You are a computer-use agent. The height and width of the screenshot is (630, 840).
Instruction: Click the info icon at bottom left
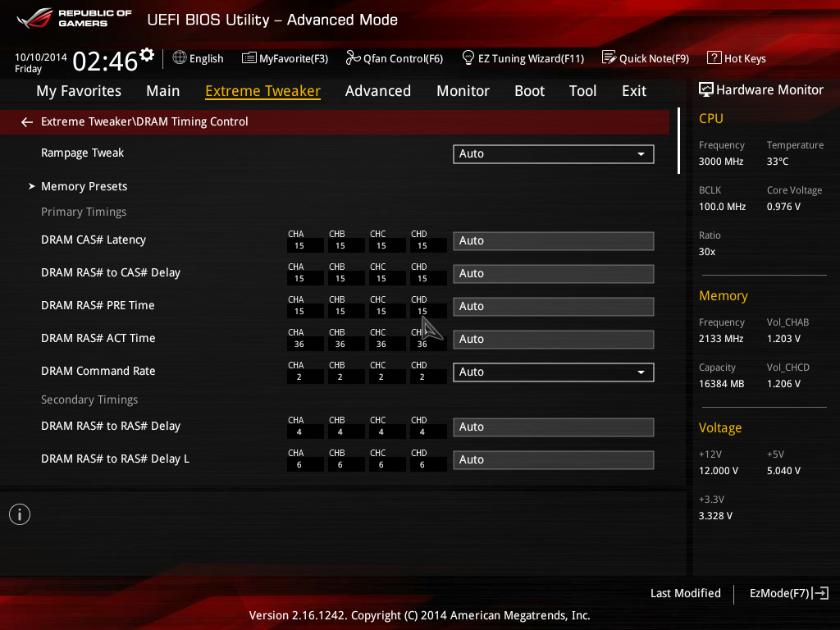(x=20, y=515)
